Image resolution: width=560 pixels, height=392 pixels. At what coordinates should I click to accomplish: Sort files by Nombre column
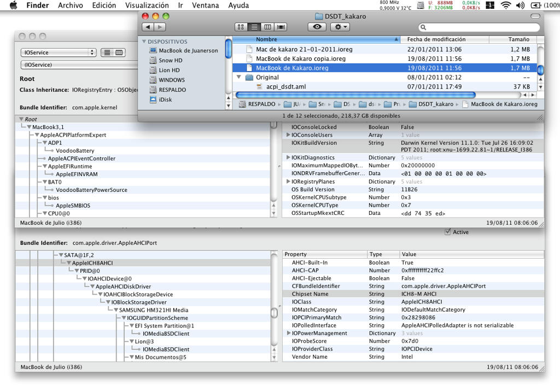click(316, 39)
